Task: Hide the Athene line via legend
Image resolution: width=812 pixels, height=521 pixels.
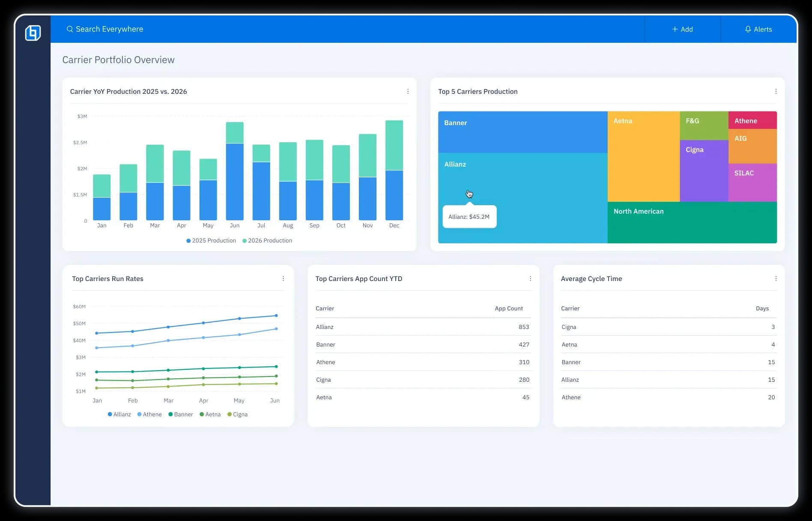Action: (x=149, y=414)
